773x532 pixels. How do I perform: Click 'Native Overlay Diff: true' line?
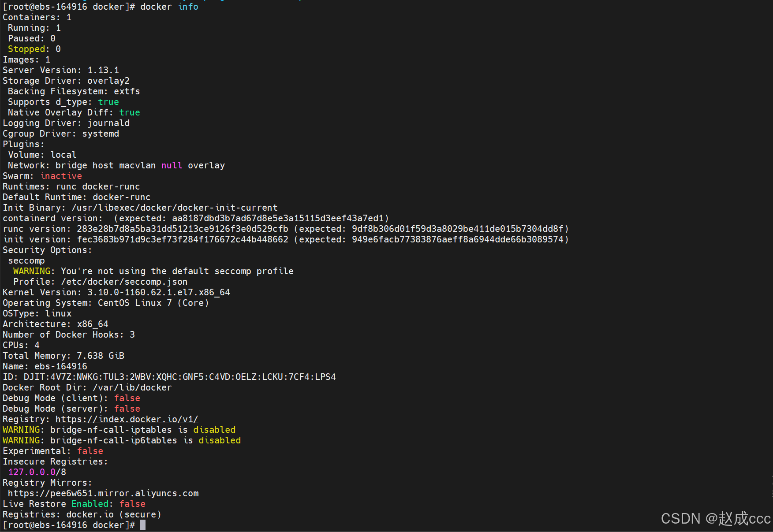[x=74, y=112]
